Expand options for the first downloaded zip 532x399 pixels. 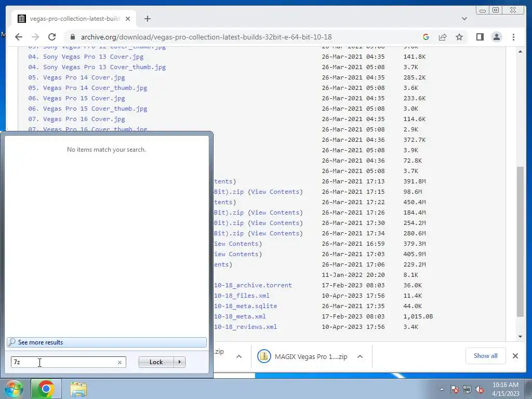click(x=239, y=356)
